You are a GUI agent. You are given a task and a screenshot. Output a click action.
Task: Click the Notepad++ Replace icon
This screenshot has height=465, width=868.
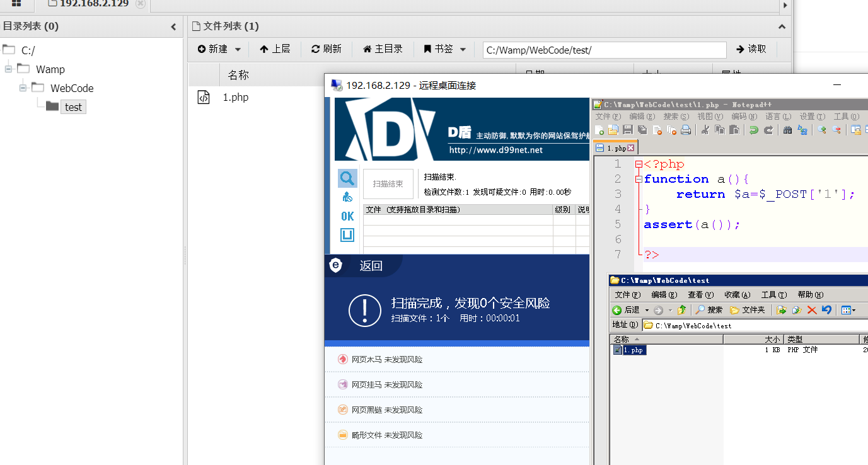point(802,130)
